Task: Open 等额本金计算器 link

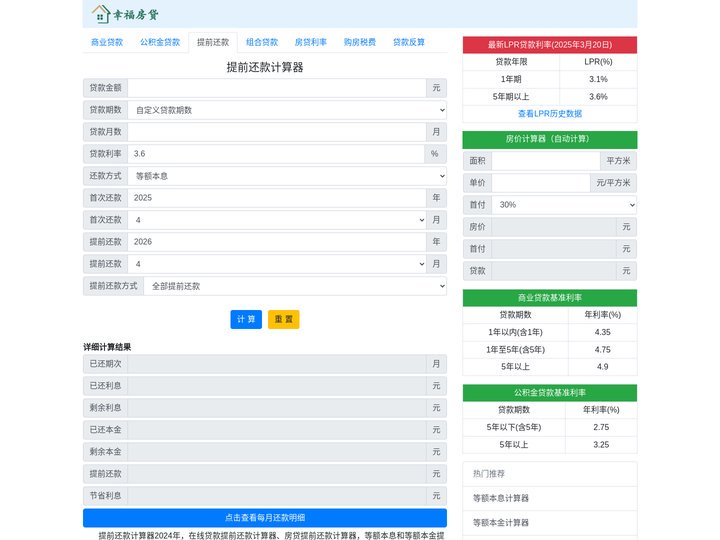Action: point(501,523)
